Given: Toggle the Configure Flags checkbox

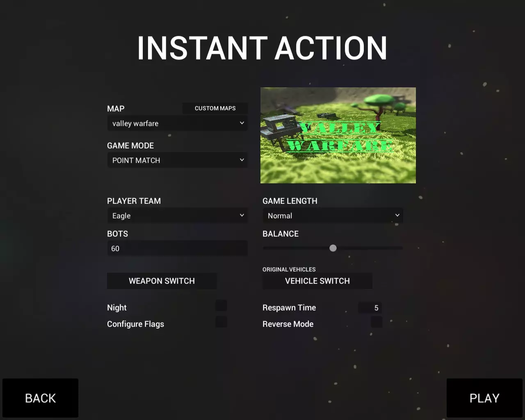Looking at the screenshot, I should (x=221, y=322).
